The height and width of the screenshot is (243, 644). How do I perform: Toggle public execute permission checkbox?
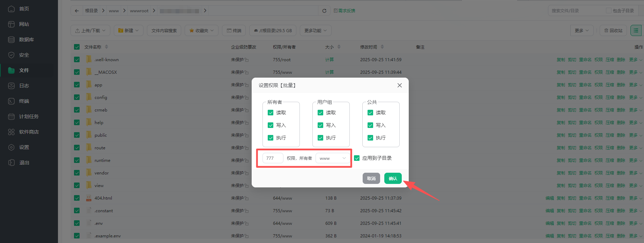(370, 138)
